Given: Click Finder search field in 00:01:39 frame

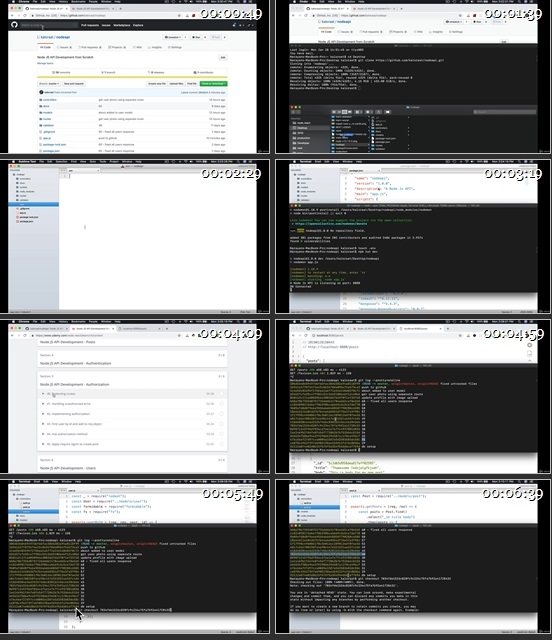Looking at the screenshot, I should 504,112.
